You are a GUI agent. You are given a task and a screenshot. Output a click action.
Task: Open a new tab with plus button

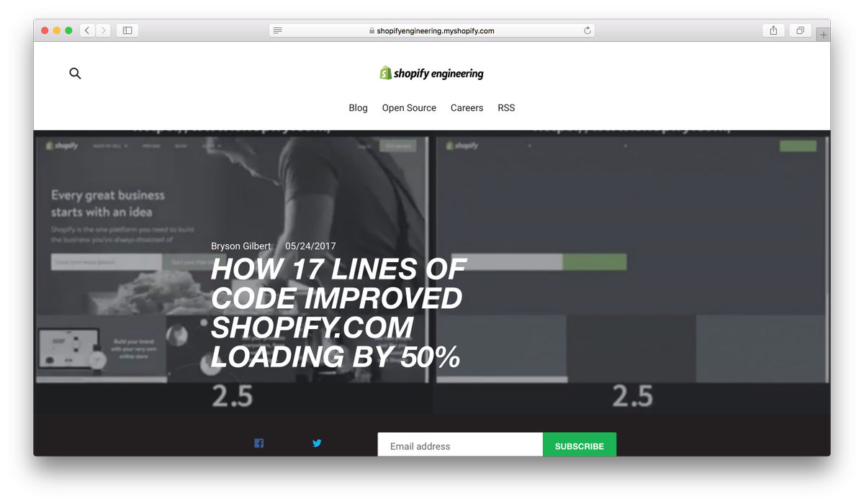pyautogui.click(x=824, y=35)
